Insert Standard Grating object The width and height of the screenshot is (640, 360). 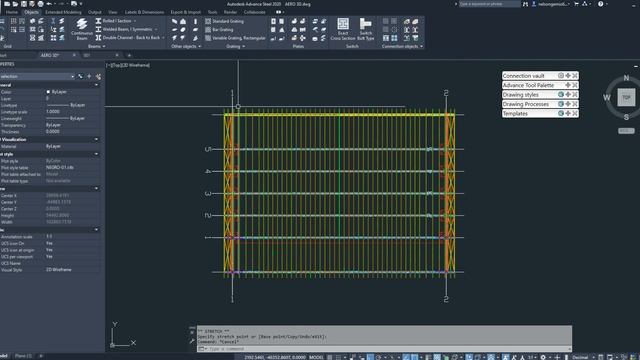(x=224, y=21)
